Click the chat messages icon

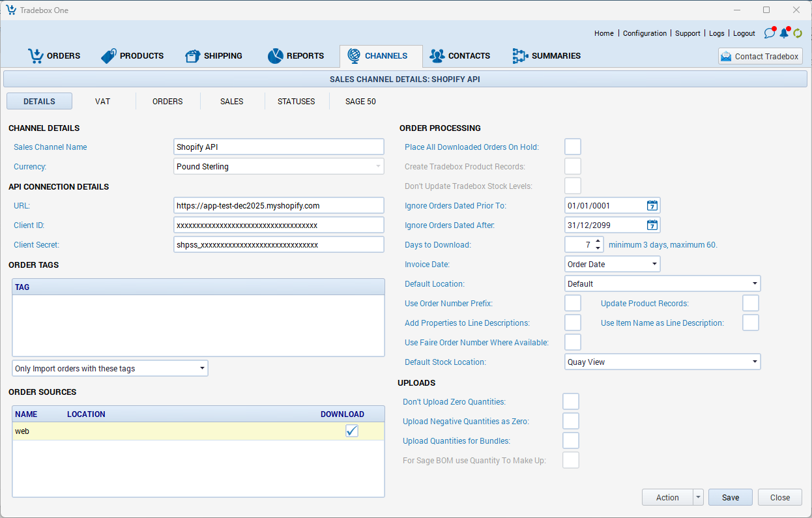point(770,33)
